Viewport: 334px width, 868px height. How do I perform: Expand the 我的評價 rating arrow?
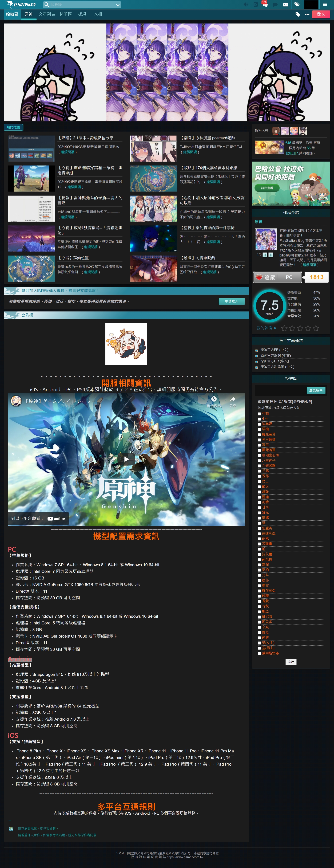point(275,328)
